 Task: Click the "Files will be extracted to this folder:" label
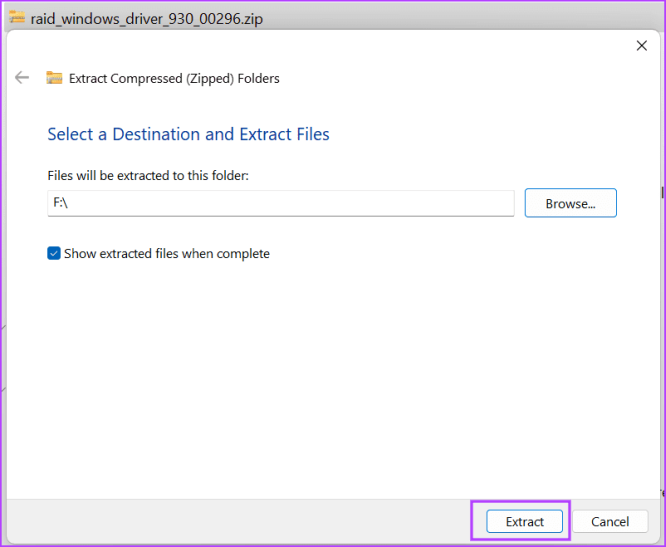pos(148,175)
